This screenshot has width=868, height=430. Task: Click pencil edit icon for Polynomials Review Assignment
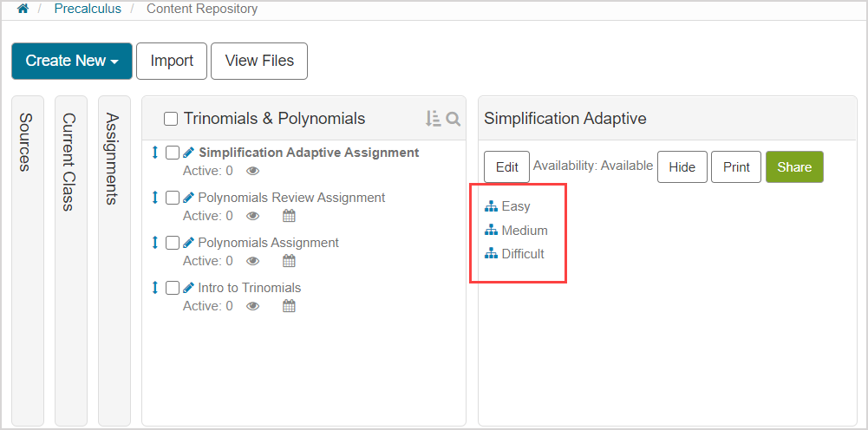[x=189, y=198]
